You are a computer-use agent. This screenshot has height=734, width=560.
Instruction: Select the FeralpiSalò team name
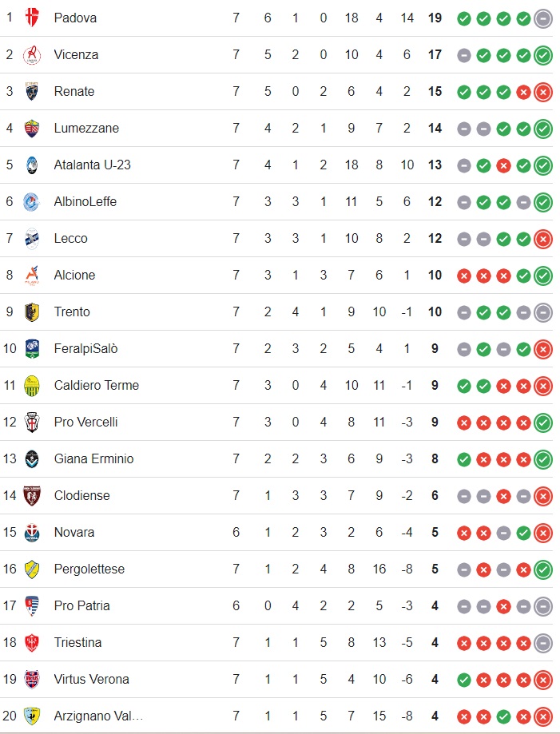tap(85, 349)
